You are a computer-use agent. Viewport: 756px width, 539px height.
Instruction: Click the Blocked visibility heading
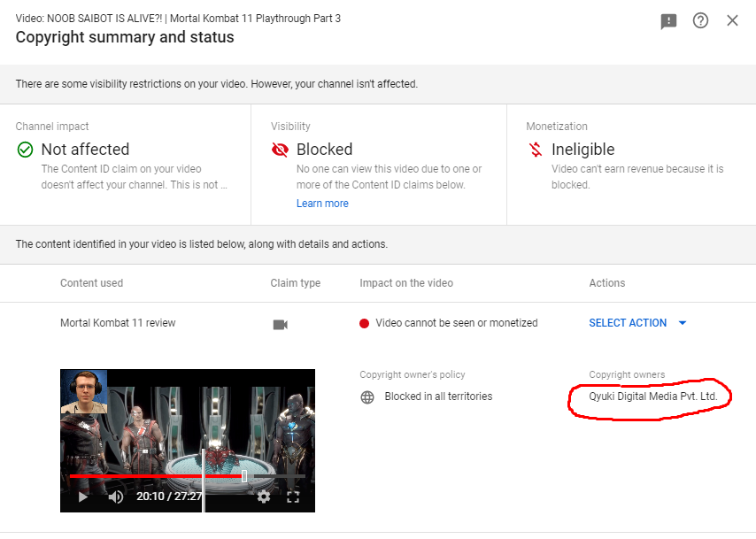pos(325,150)
